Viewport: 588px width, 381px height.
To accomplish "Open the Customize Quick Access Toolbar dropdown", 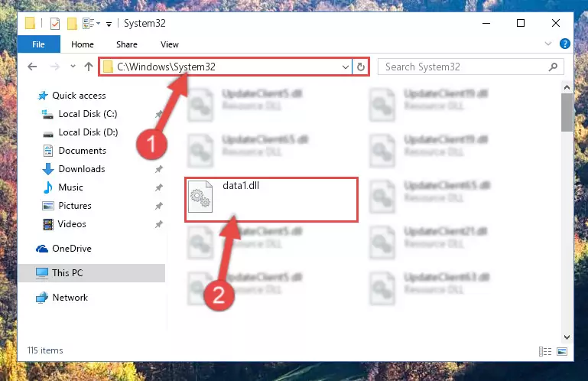I will coord(109,24).
